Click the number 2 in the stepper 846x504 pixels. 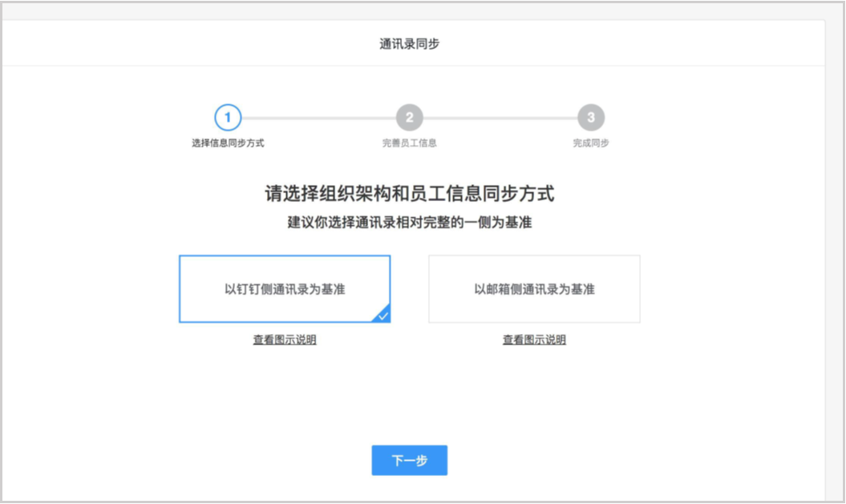[409, 118]
